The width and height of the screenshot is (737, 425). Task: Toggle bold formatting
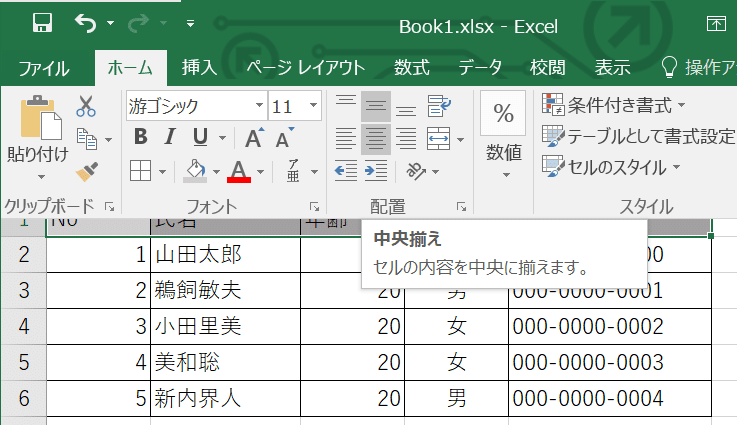(x=141, y=137)
